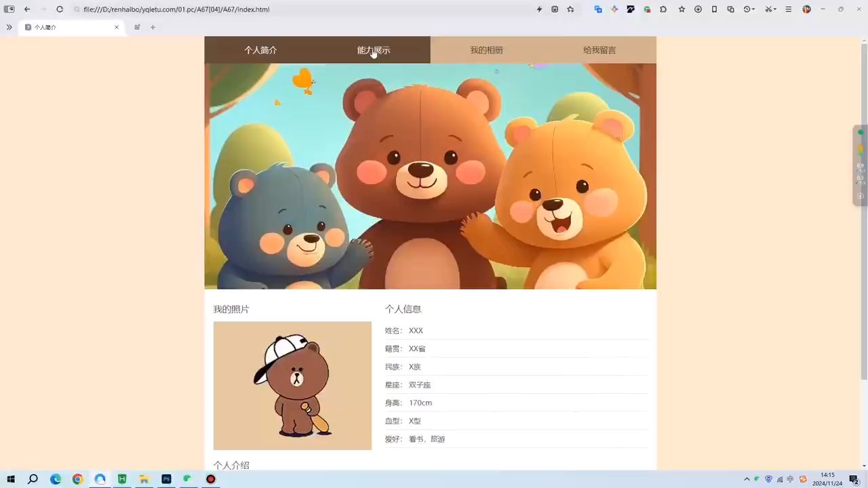This screenshot has height=488, width=868.
Task: Open the user profile avatar
Action: [x=806, y=9]
